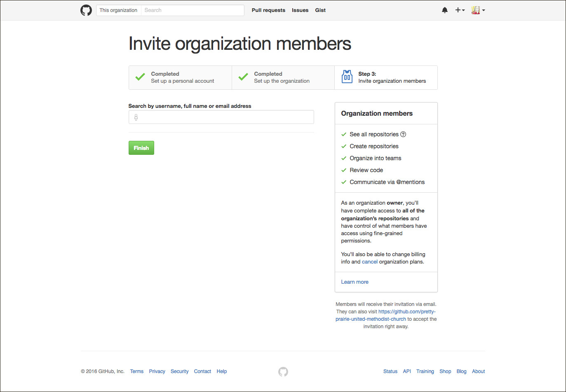This screenshot has width=566, height=392.
Task: Expand the user avatar profile menu
Action: (478, 10)
